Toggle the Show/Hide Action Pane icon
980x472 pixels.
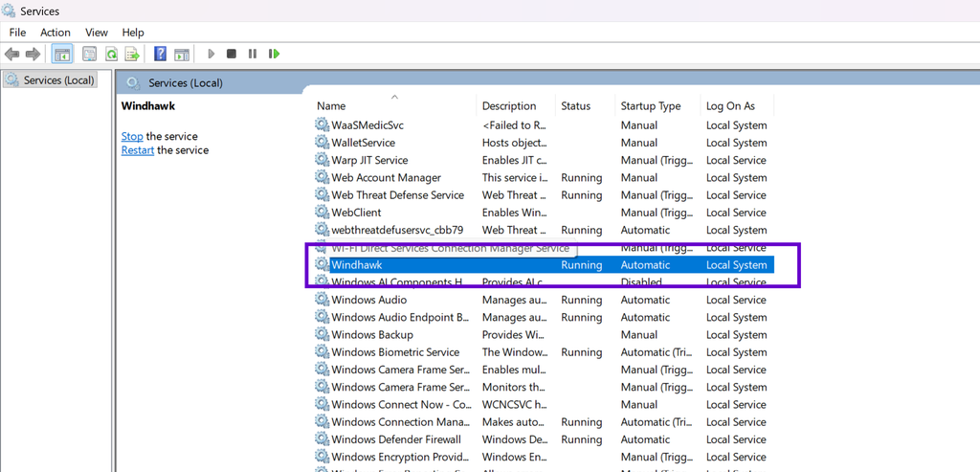coord(181,54)
